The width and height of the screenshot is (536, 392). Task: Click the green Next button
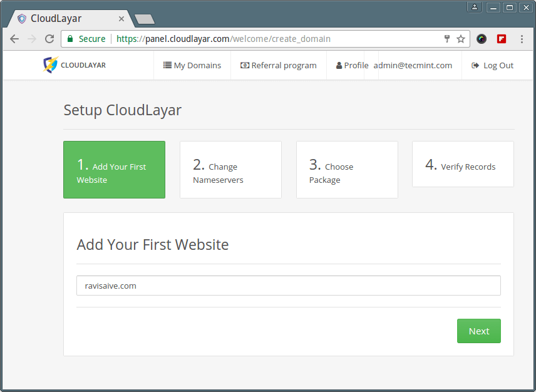(479, 331)
